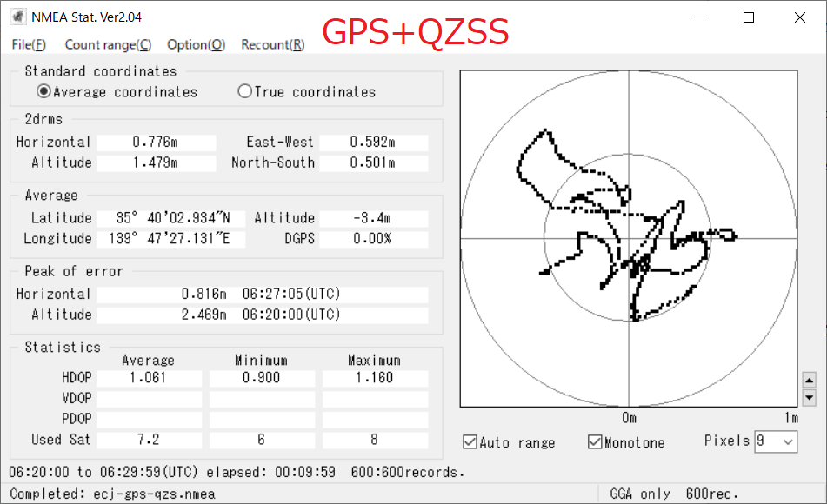This screenshot has height=504, width=827.
Task: Click the 2drms Horizontal value 0.776m
Action: (157, 143)
